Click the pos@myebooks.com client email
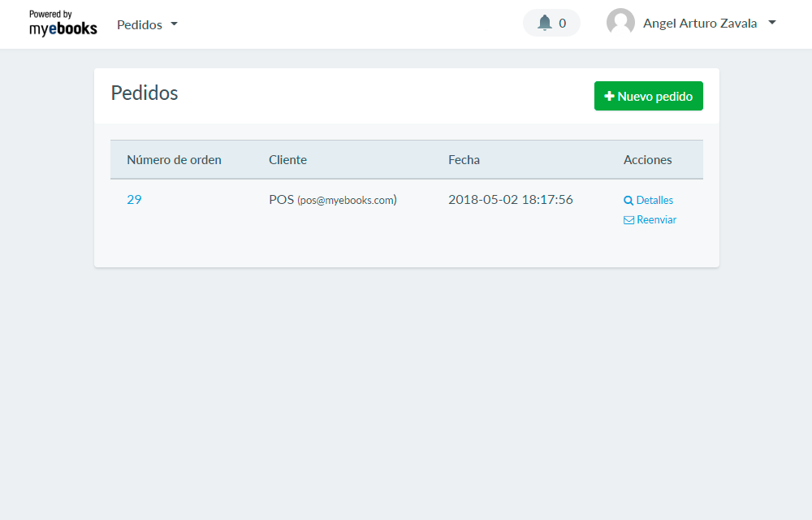The width and height of the screenshot is (812, 520). (347, 200)
